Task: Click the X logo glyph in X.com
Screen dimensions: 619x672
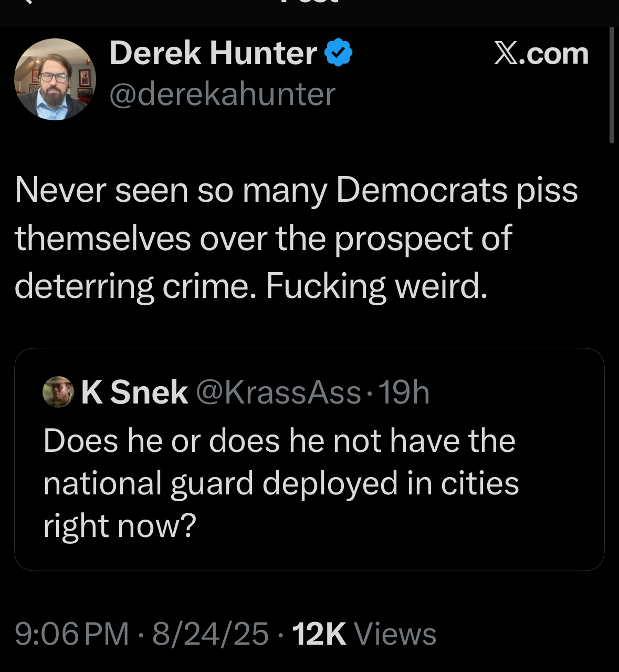Action: coord(506,54)
